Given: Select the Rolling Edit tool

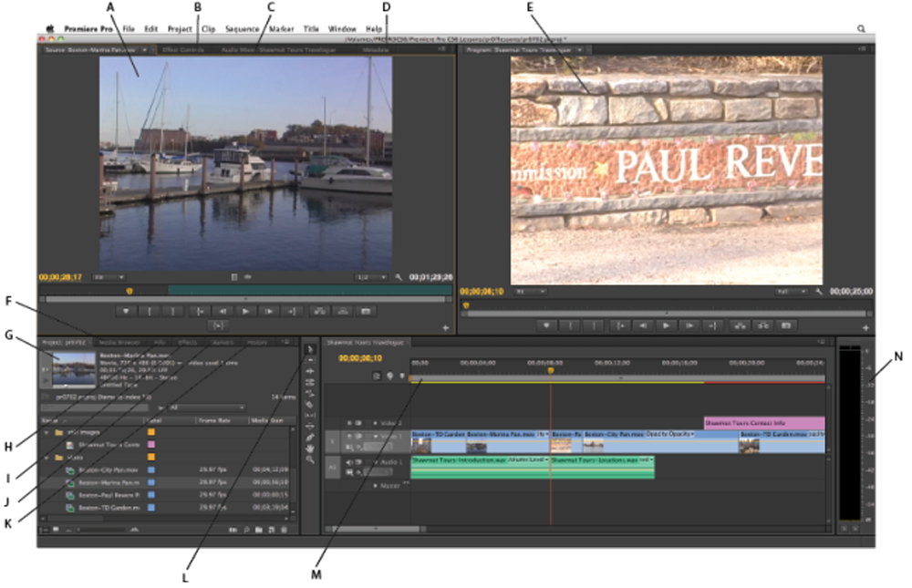Looking at the screenshot, I should pyautogui.click(x=310, y=382).
